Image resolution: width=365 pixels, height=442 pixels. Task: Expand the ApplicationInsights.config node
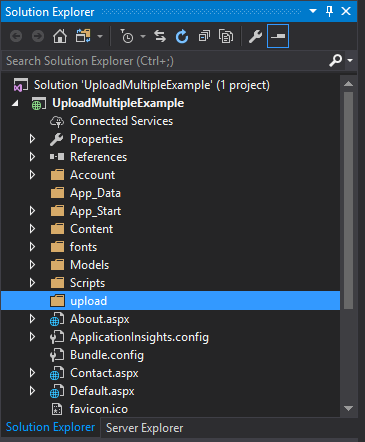[32, 337]
